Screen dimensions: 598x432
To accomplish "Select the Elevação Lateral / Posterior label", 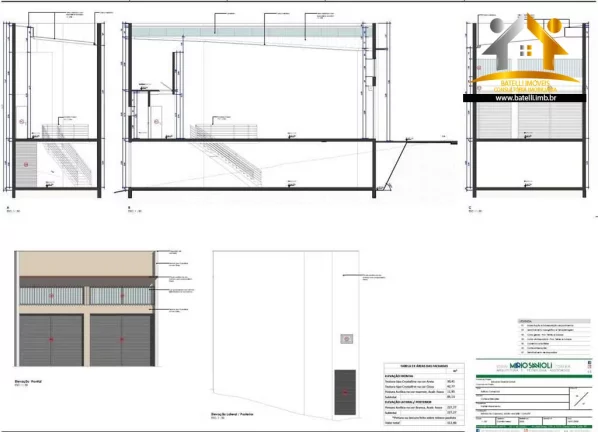I will (x=232, y=414).
